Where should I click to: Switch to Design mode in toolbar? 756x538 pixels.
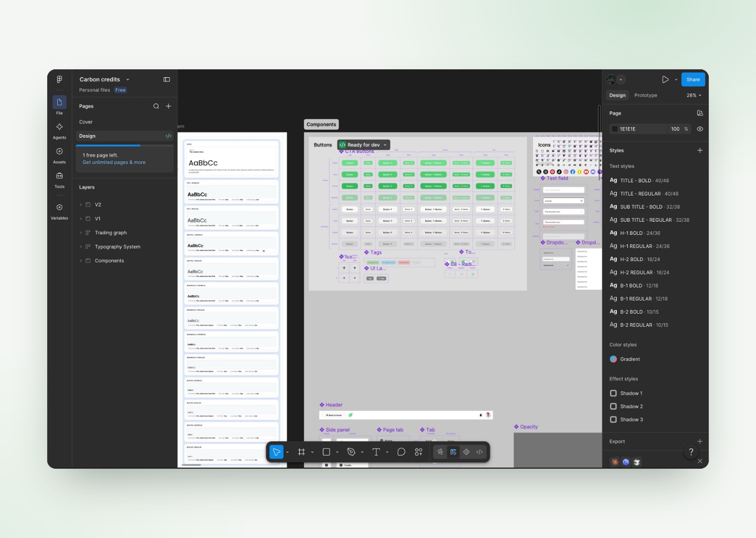point(453,452)
